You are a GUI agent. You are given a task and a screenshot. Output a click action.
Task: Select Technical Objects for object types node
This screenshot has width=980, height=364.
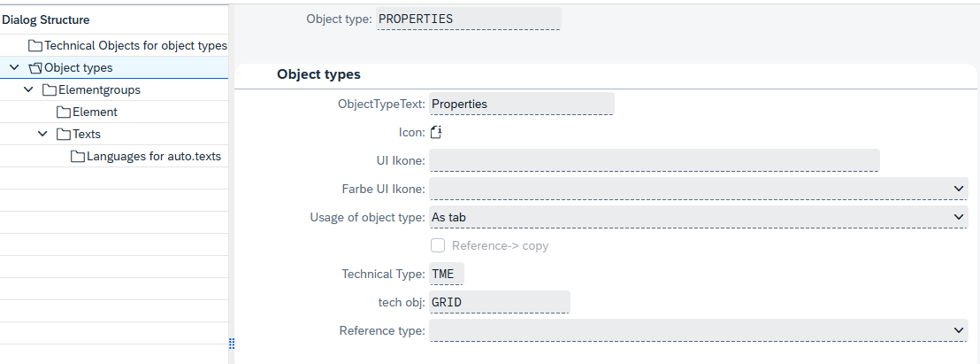click(x=135, y=45)
